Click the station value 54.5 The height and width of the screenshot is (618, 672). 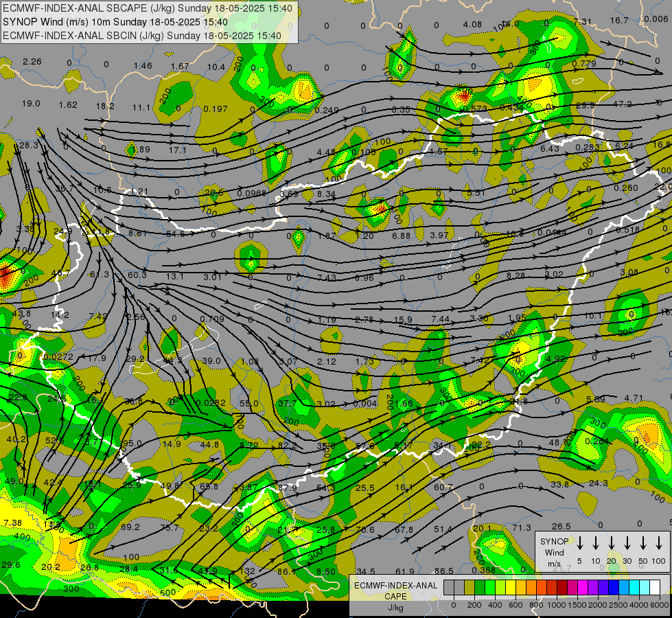[175, 234]
